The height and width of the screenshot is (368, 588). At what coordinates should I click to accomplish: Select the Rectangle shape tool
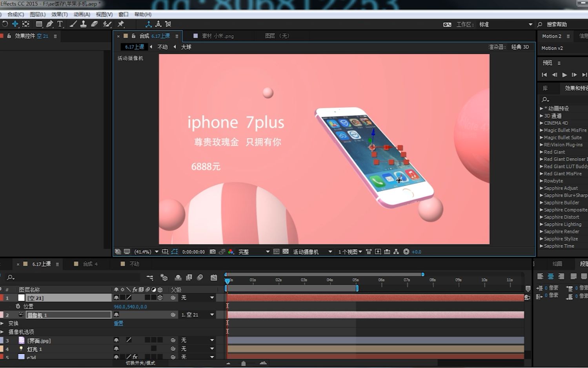pyautogui.click(x=39, y=24)
